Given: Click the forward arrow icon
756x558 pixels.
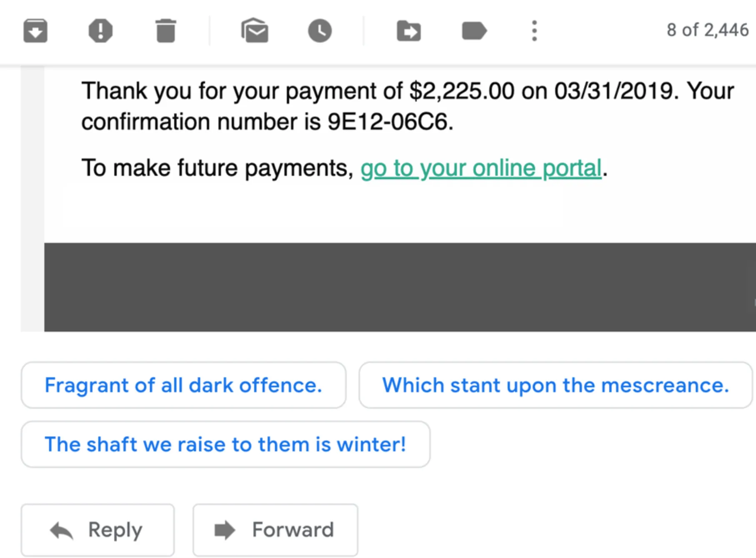Looking at the screenshot, I should point(225,530).
